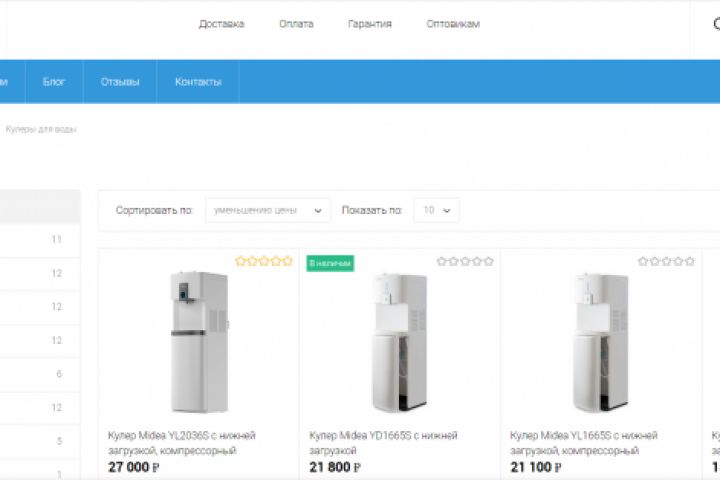Expand the "Показать по" items-per-page dropdown
This screenshot has width=720, height=480.
[x=436, y=210]
